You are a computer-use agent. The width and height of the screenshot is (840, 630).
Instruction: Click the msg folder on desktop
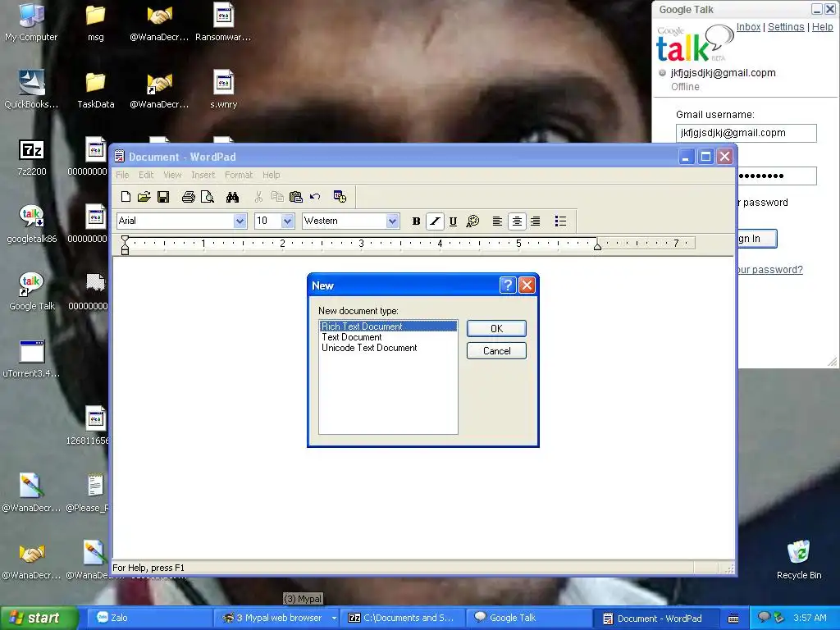(95, 22)
